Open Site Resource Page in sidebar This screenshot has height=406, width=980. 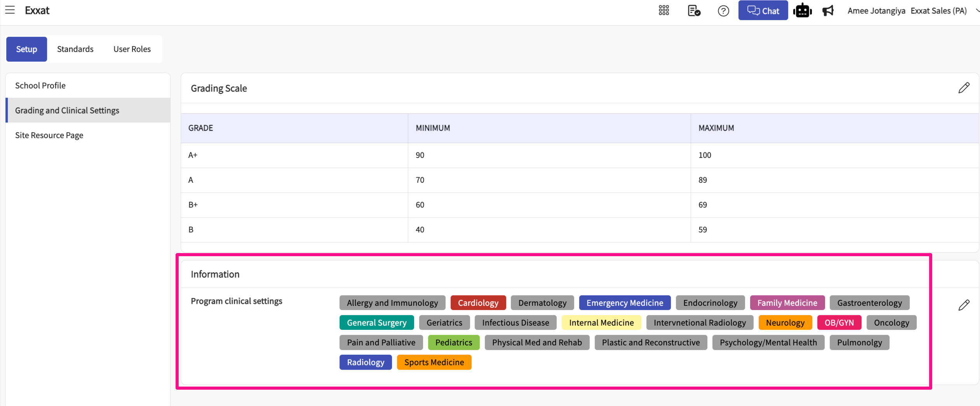click(x=49, y=135)
